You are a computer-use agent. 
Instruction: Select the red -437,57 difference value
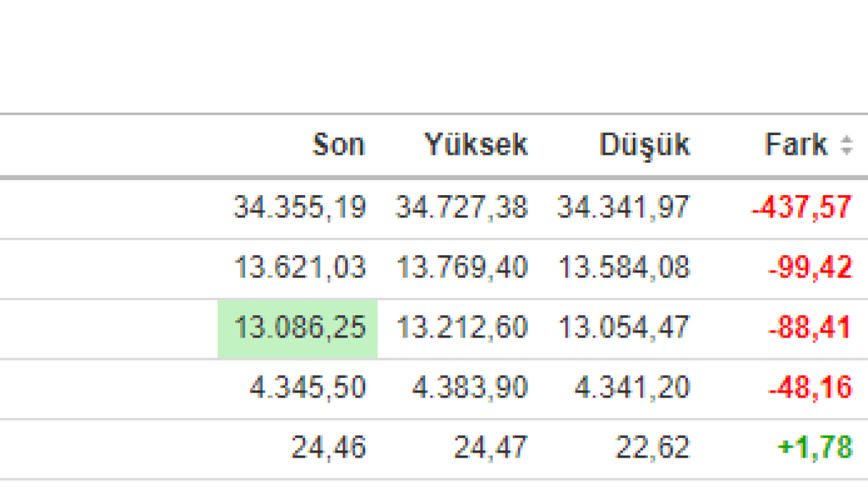(x=801, y=208)
